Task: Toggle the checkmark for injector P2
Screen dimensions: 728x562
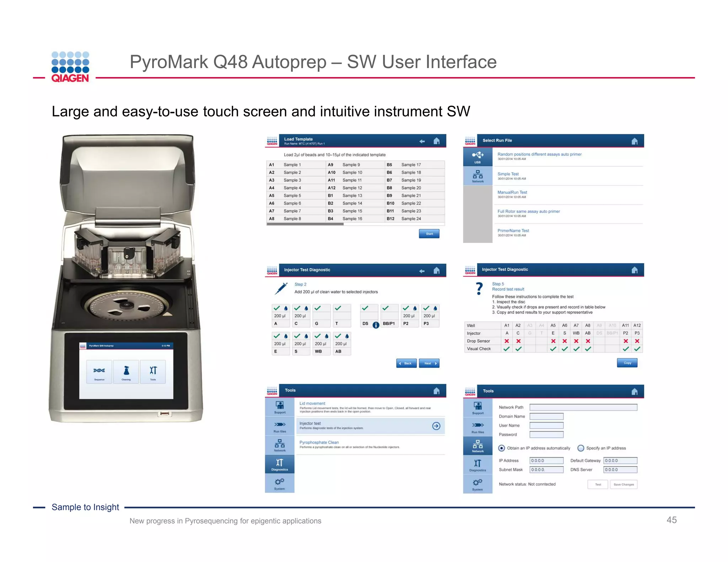Action: click(406, 308)
